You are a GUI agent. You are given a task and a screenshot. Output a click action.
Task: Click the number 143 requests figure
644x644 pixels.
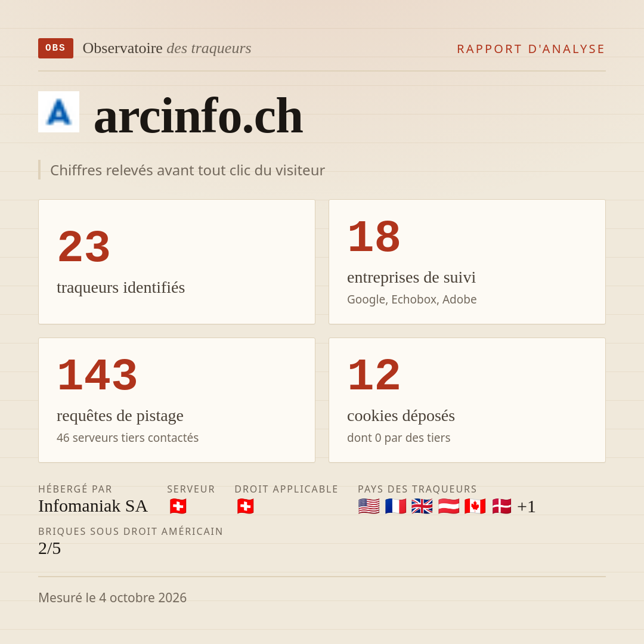click(97, 375)
